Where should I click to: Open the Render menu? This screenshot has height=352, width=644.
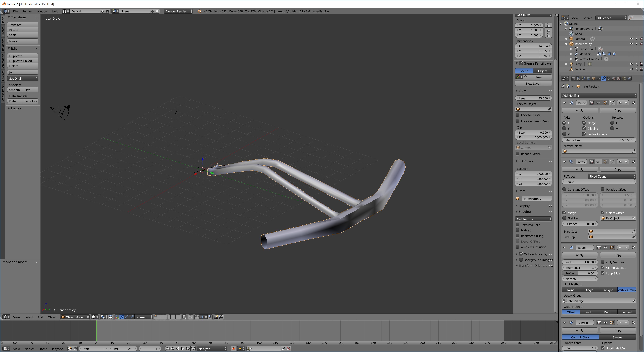27,11
